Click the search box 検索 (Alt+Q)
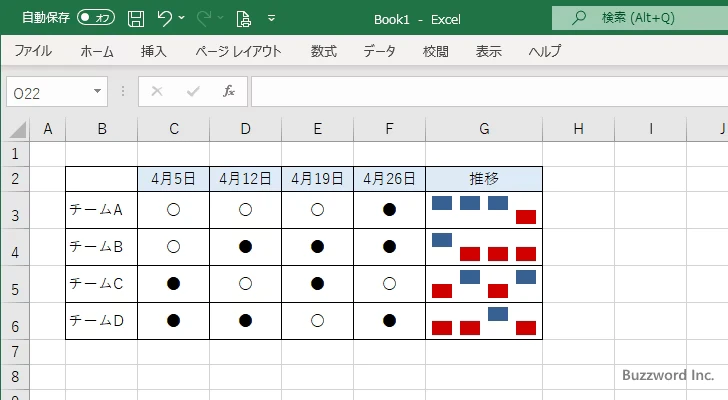The width and height of the screenshot is (728, 400). click(640, 18)
